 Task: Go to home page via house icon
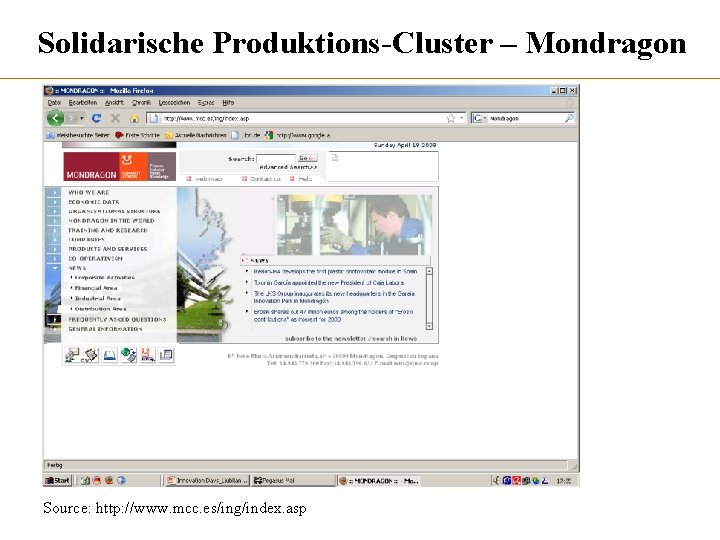(x=134, y=118)
